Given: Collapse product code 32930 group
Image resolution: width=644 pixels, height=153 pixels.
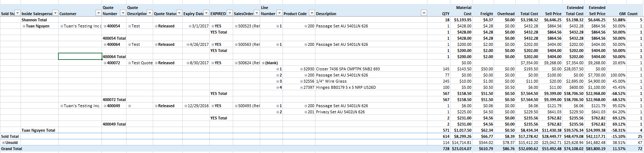Looking at the screenshot, I should 301,69.
